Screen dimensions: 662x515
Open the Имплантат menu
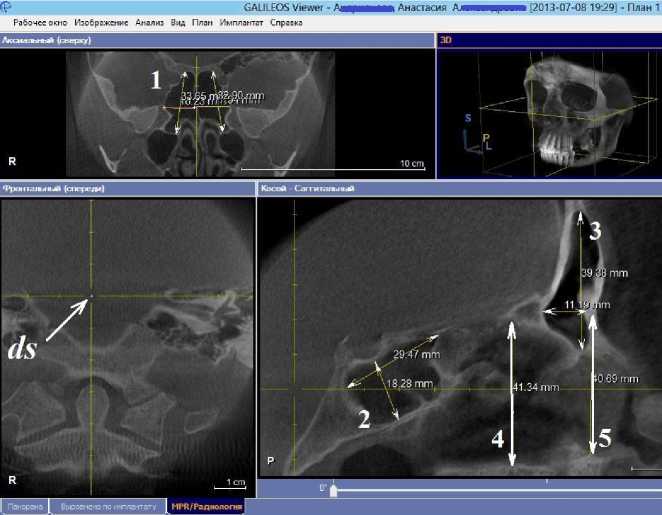(241, 23)
